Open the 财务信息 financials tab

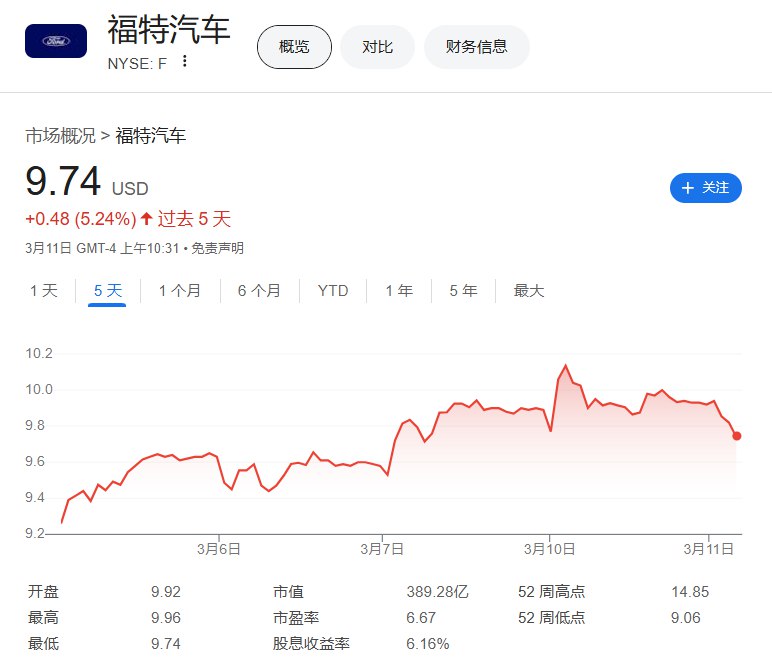[x=476, y=47]
